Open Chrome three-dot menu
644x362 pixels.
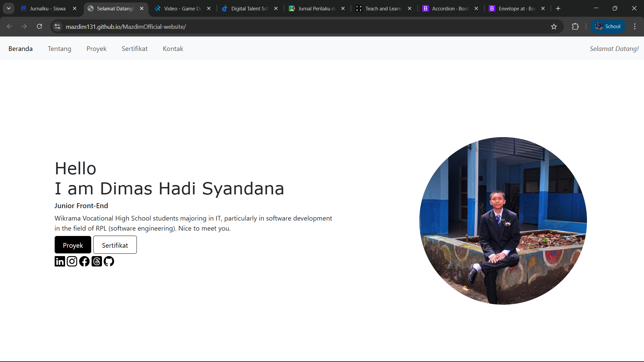[x=635, y=26]
